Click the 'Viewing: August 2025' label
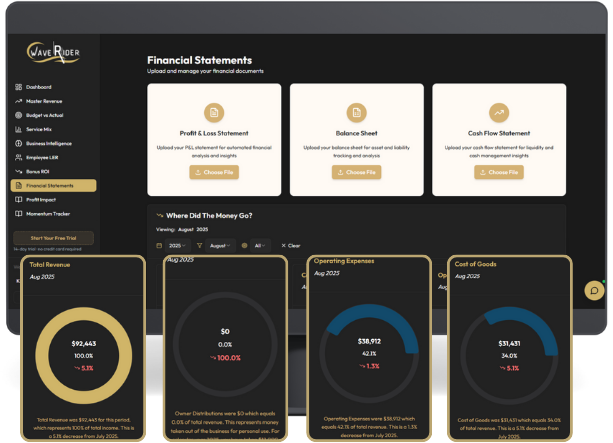Viewport: 613px width, 443px height. [182, 230]
